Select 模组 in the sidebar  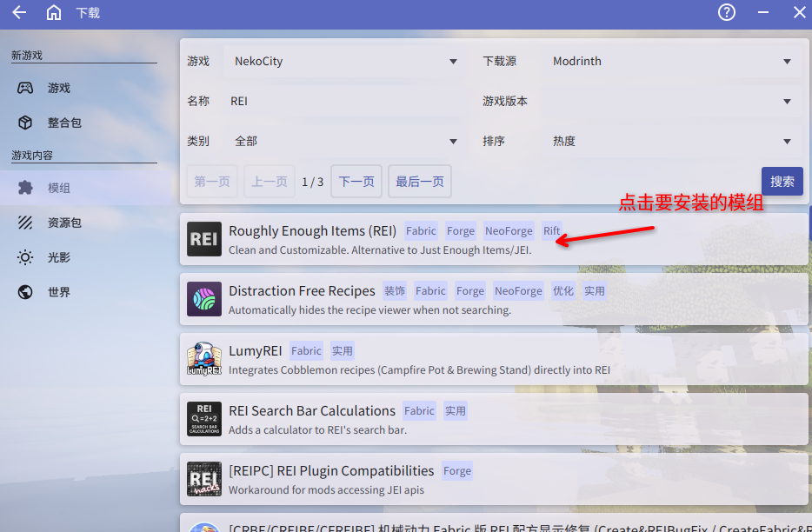click(x=59, y=188)
